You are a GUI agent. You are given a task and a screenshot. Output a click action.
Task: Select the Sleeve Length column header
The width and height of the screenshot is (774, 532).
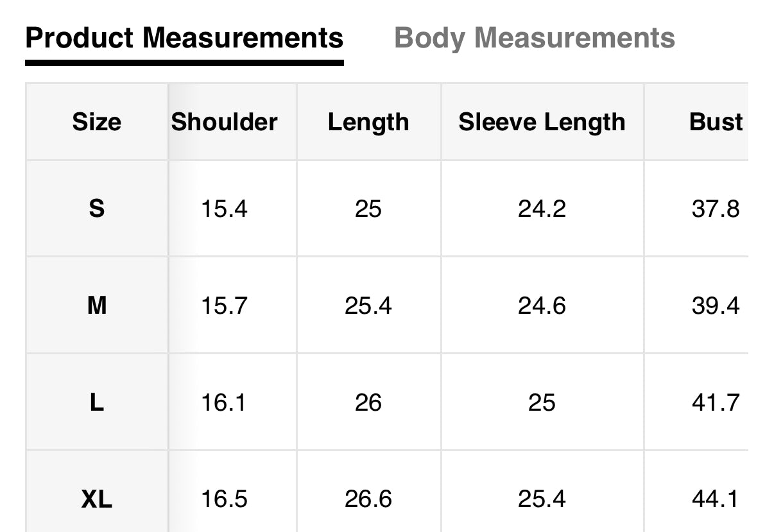click(542, 122)
